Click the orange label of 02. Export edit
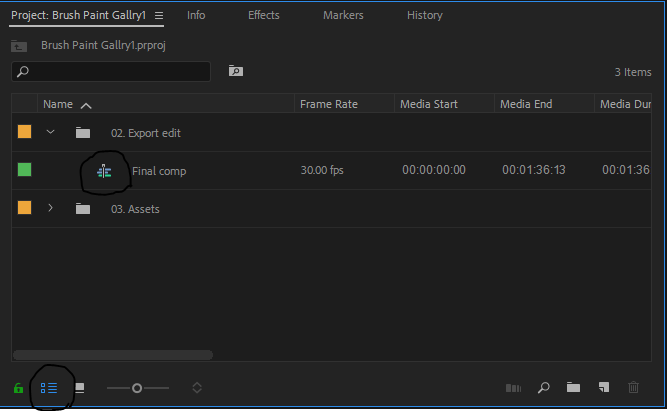Image resolution: width=667 pixels, height=411 pixels. [x=24, y=132]
